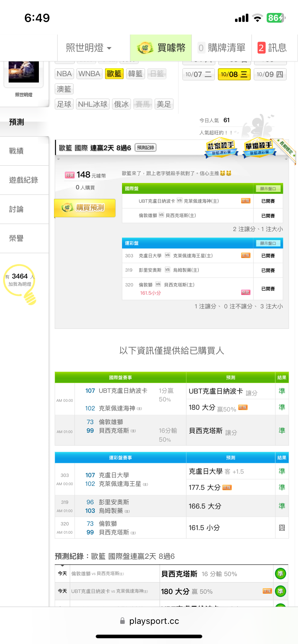Tap the 單場殺手 badge icon
This screenshot has width=298, height=644.
258,148
